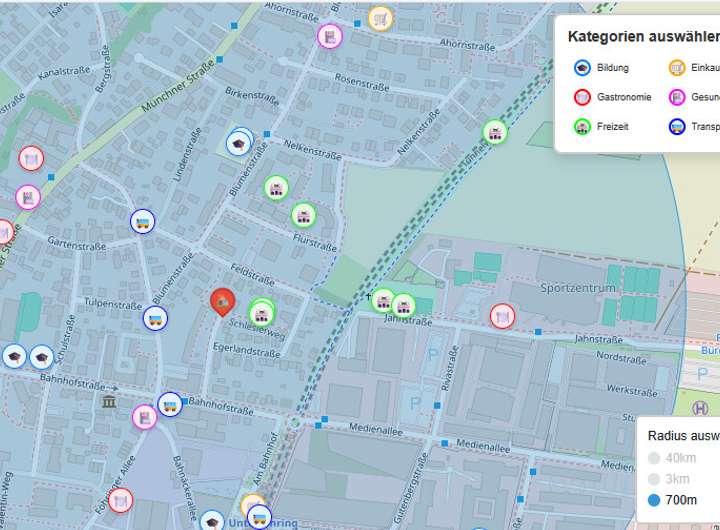Click the gastronomy marker on Föhringer Allee
Viewport: 720px width, 530px height.
121,500
